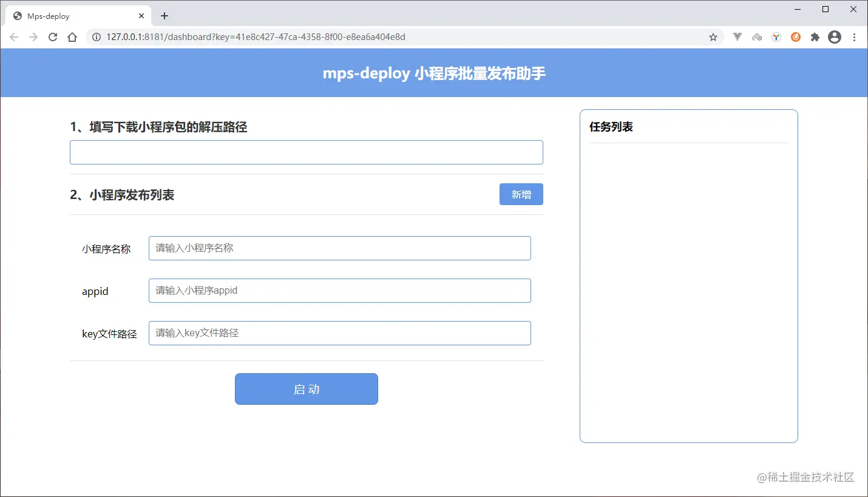868x497 pixels.
Task: Refresh the current page
Action: (53, 36)
